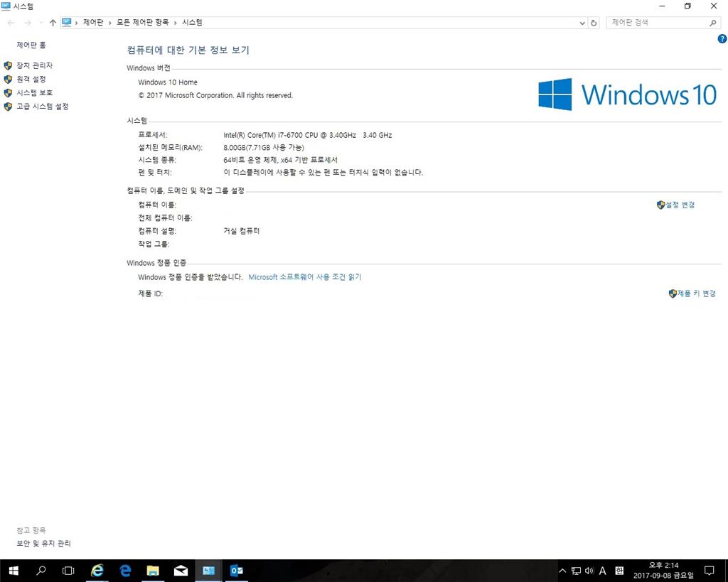Click the system window title icon

click(x=6, y=6)
